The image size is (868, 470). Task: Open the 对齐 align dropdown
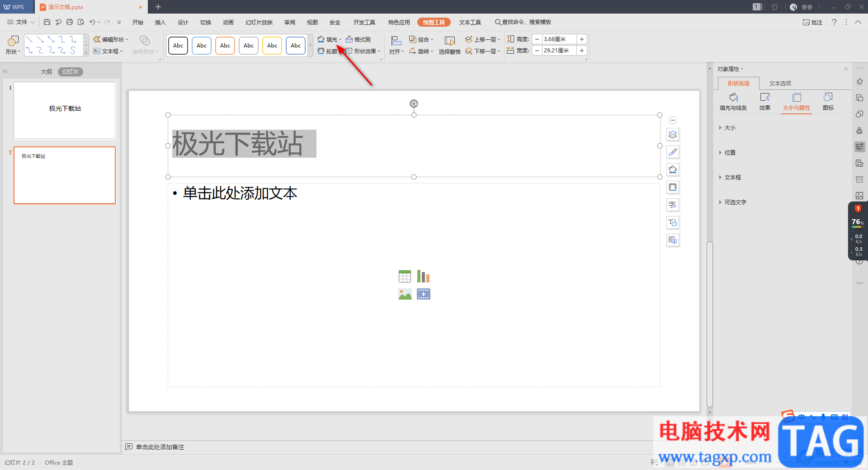pyautogui.click(x=396, y=46)
